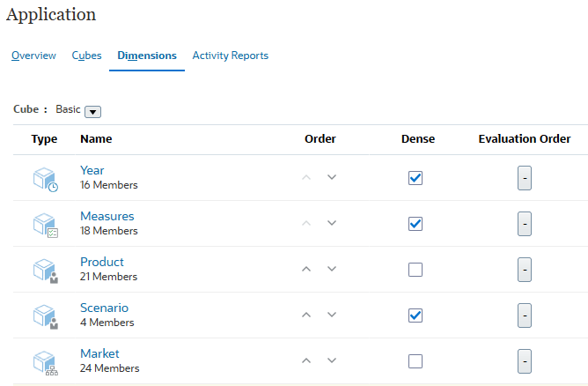Viewport: 588px width, 386px height.
Task: Open the Measures dimension link
Action: point(107,216)
